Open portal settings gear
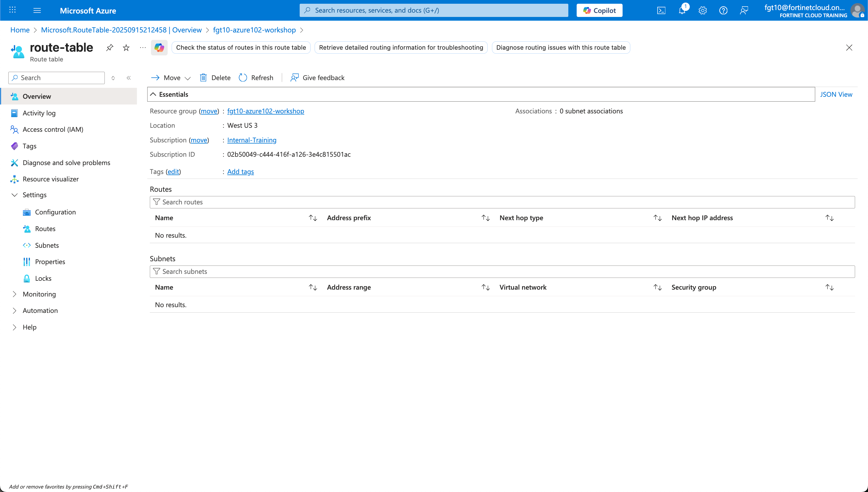The image size is (868, 492). click(703, 10)
